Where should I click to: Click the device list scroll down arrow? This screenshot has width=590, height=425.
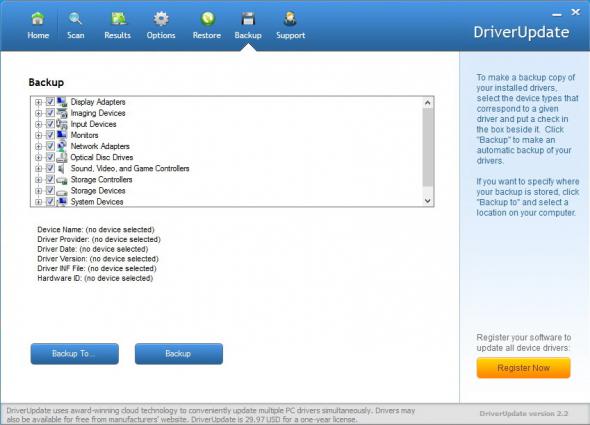click(x=427, y=201)
